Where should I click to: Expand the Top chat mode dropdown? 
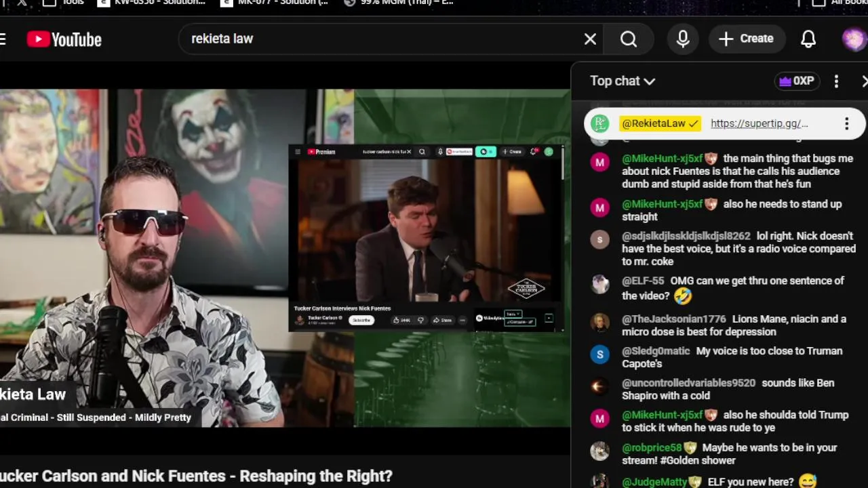pyautogui.click(x=623, y=81)
